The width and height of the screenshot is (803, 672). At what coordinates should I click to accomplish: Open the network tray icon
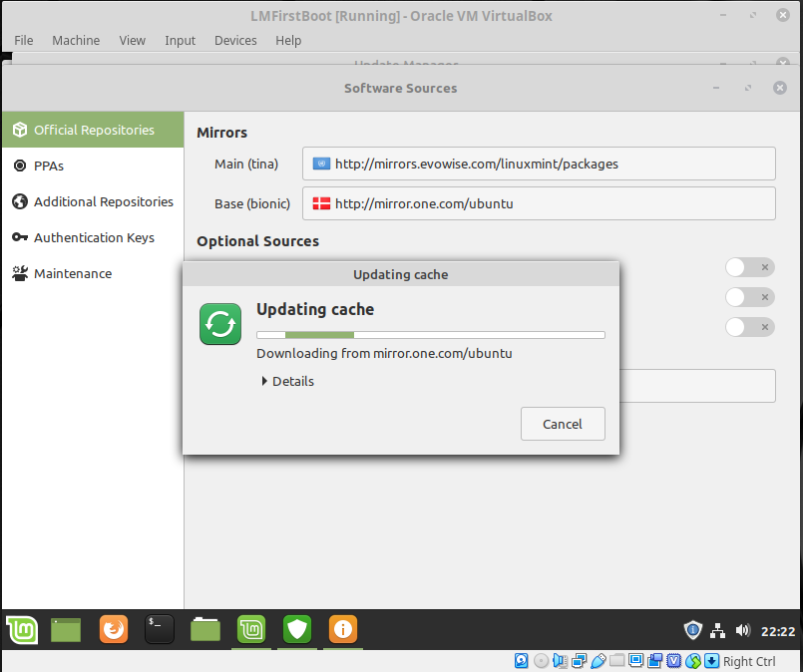717,630
